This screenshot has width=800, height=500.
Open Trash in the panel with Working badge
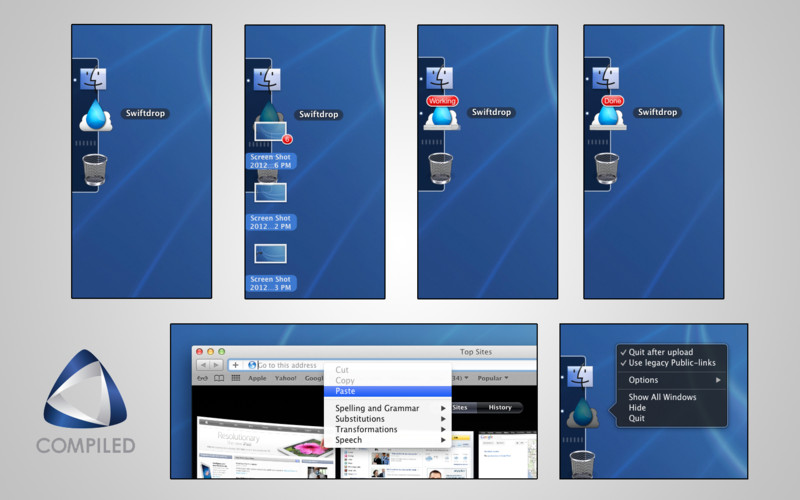coord(440,168)
